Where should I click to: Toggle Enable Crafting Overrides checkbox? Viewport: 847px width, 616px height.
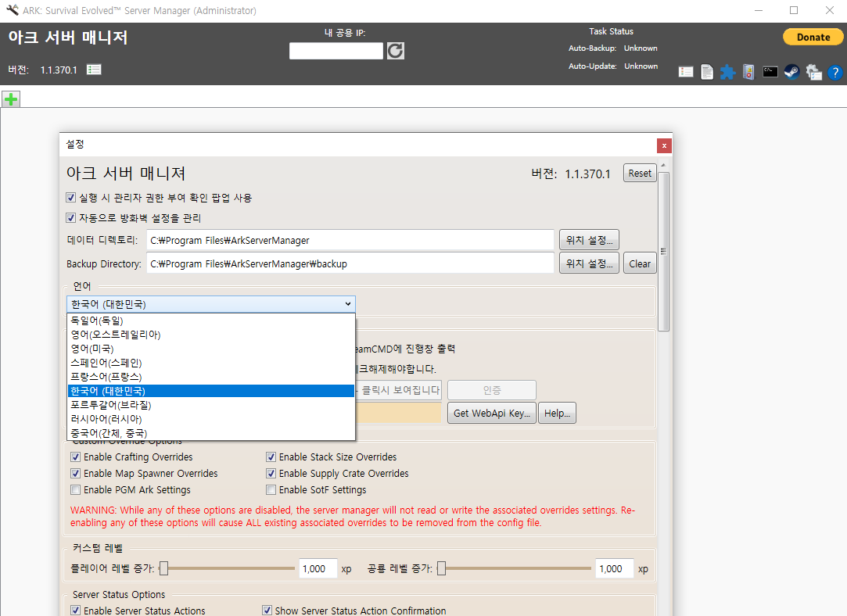76,457
